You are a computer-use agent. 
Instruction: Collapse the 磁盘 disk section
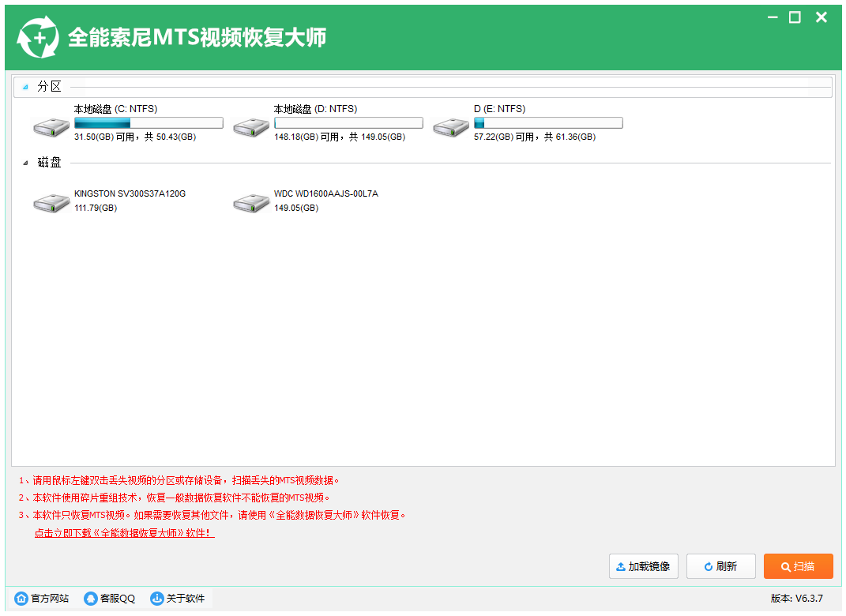[x=25, y=163]
